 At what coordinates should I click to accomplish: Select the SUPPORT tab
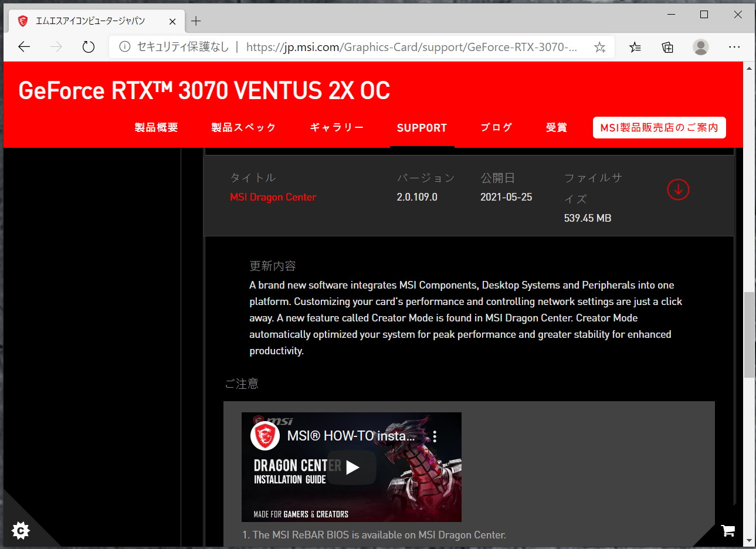click(x=422, y=128)
